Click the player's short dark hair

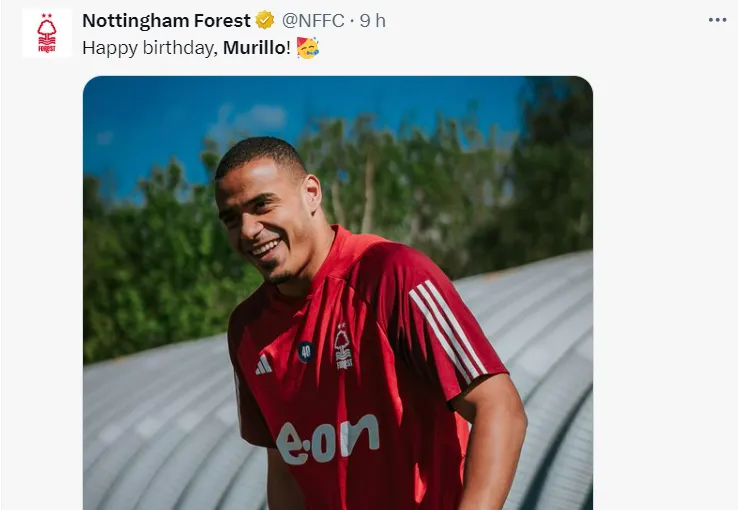pos(258,154)
